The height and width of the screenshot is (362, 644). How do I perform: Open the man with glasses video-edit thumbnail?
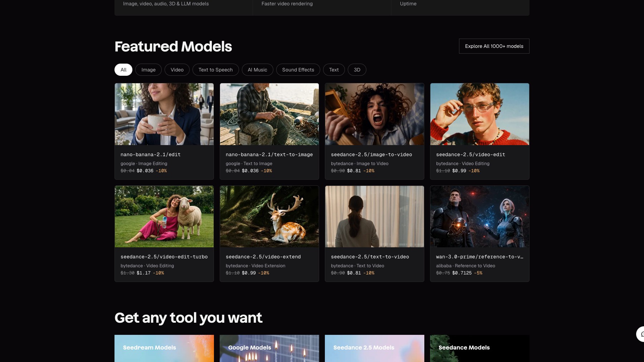[x=480, y=114]
